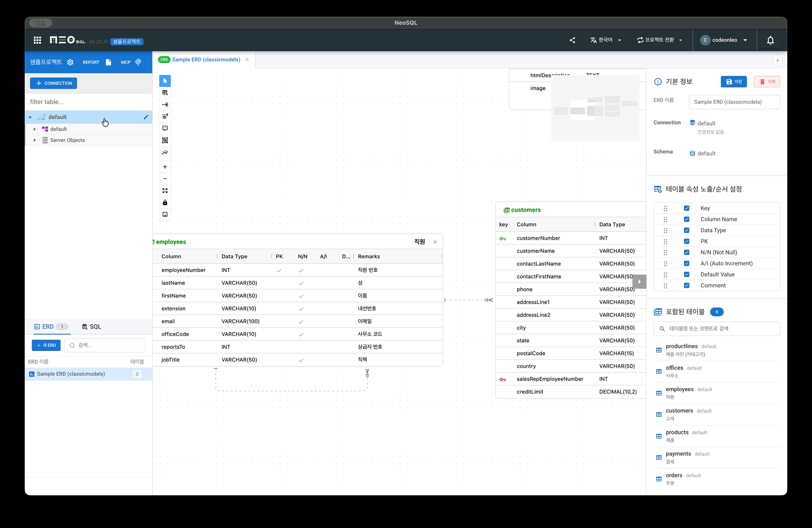The height and width of the screenshot is (528, 812).
Task: Click the share icon in header
Action: click(x=572, y=40)
